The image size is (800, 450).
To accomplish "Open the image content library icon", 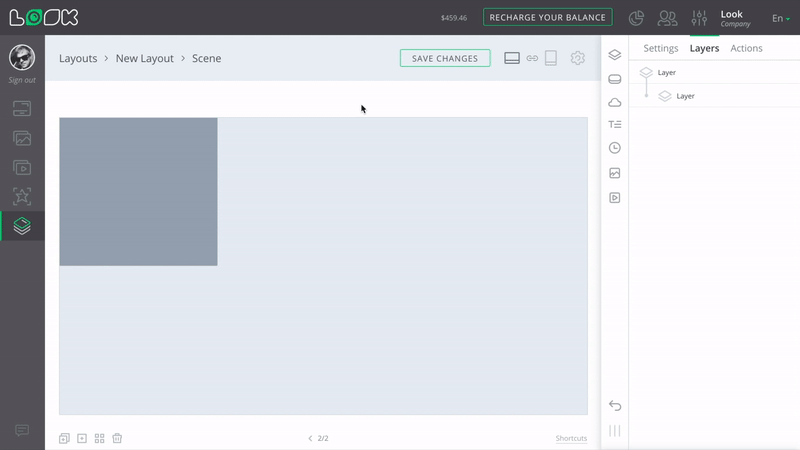I will pyautogui.click(x=22, y=138).
